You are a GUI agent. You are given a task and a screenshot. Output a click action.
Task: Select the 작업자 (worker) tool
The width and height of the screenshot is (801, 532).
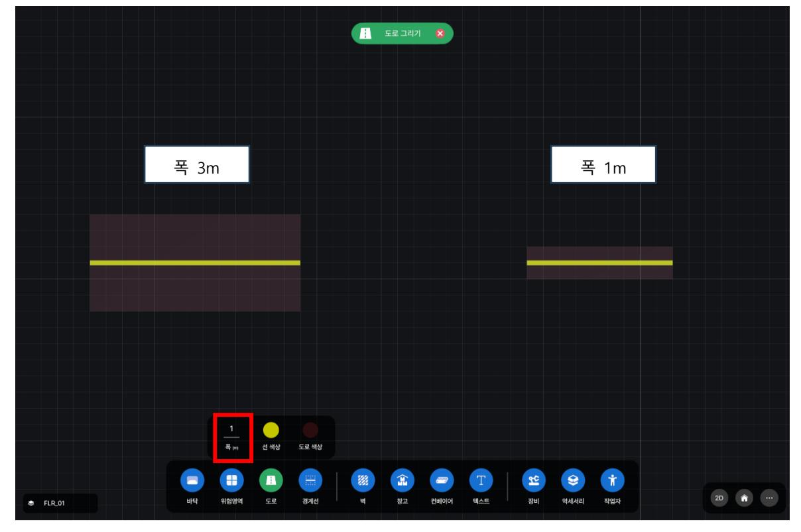[x=612, y=480]
